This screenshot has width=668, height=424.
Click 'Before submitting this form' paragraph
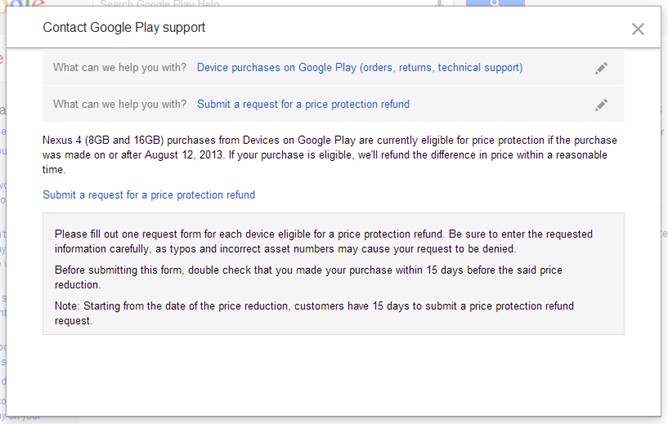(308, 277)
